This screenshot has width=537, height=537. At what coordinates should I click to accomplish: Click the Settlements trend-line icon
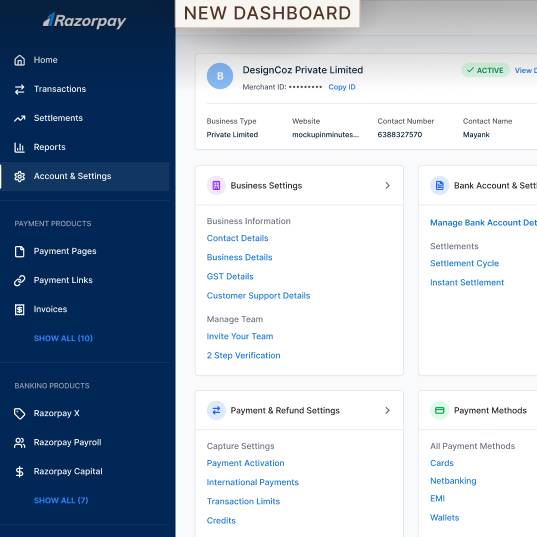pyautogui.click(x=20, y=118)
